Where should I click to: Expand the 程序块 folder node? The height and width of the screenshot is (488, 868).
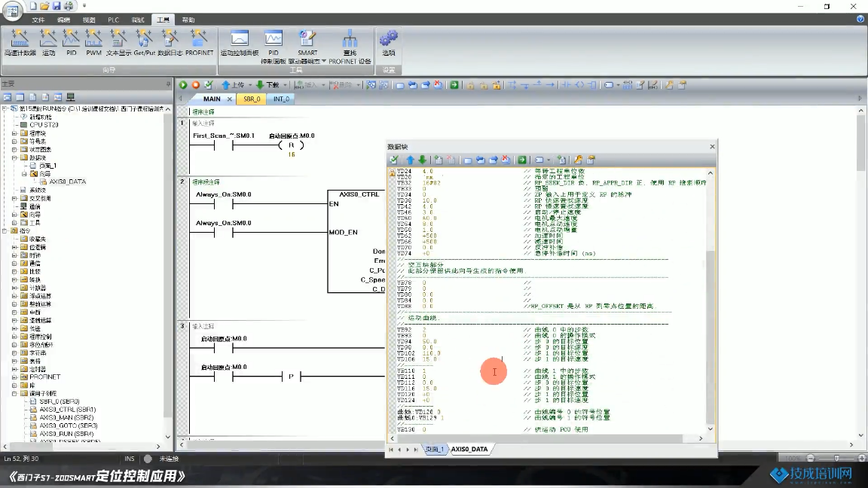click(x=14, y=133)
